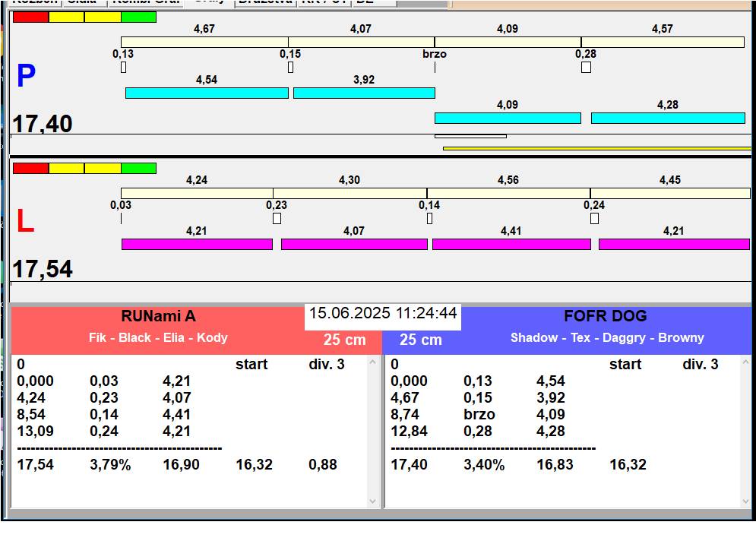Select the green start light in lane L
The width and height of the screenshot is (756, 544).
[x=138, y=168]
